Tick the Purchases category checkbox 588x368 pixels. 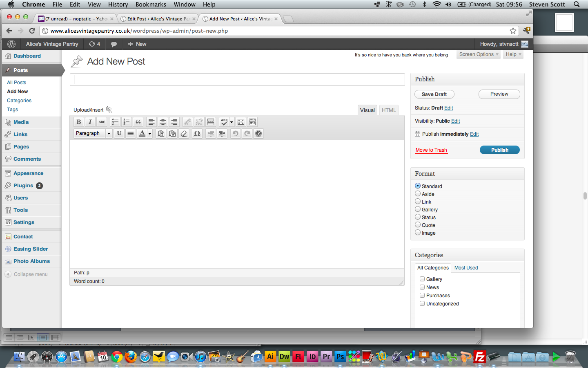422,295
